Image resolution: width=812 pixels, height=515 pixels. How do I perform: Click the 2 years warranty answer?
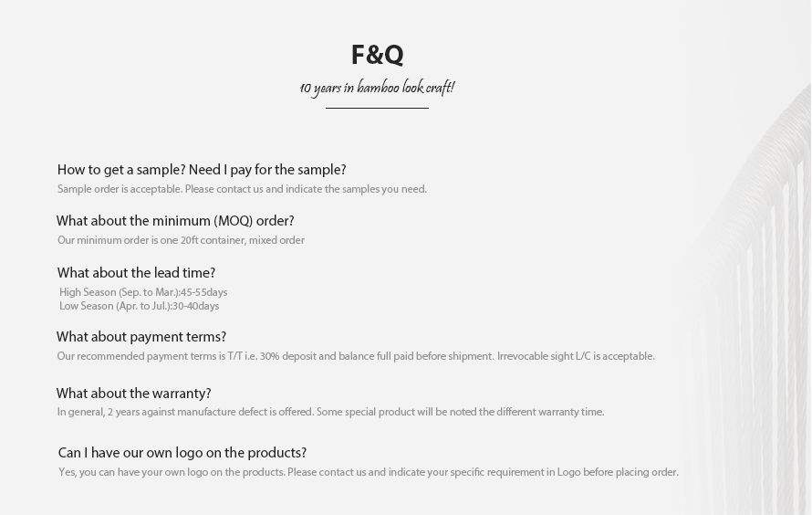click(x=330, y=412)
